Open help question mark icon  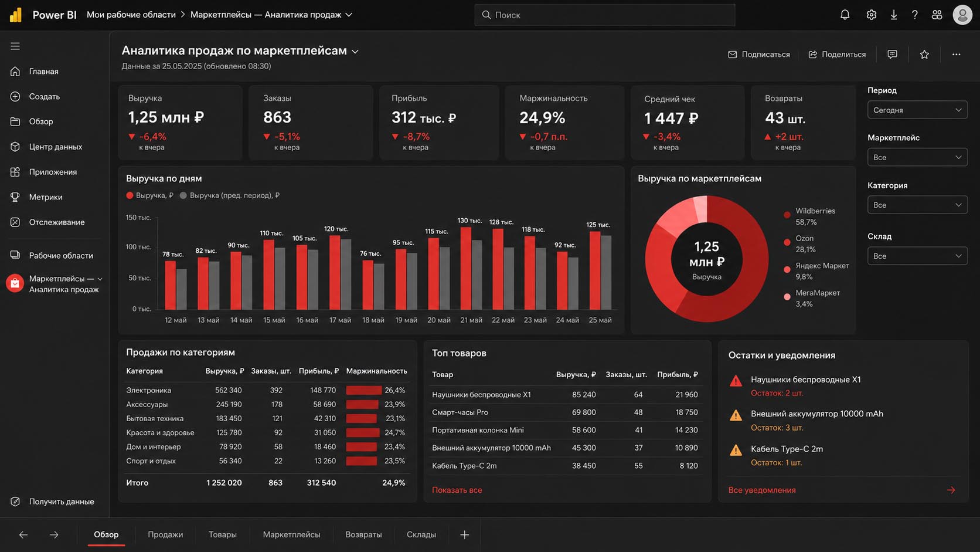914,15
